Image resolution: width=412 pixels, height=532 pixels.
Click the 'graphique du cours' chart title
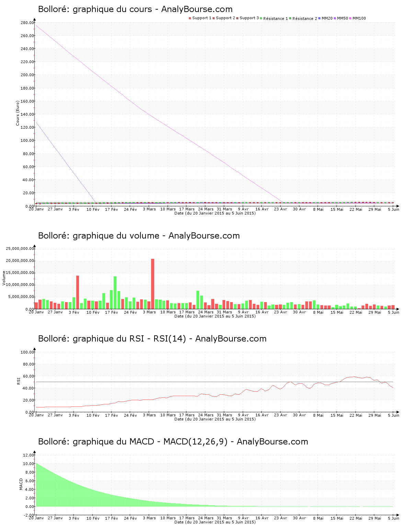click(135, 9)
